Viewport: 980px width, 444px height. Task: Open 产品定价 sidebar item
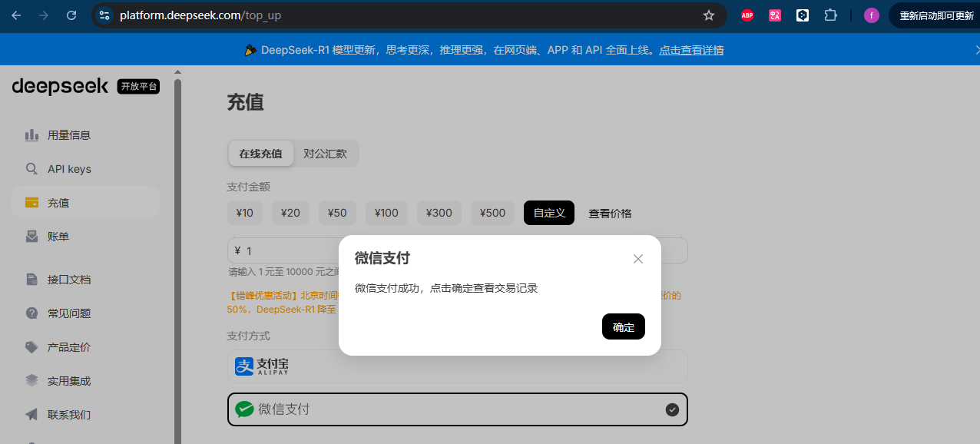pos(85,347)
